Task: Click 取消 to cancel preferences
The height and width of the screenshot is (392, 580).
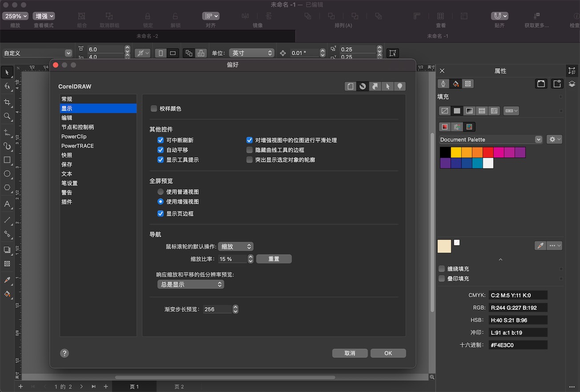Action: pos(350,353)
